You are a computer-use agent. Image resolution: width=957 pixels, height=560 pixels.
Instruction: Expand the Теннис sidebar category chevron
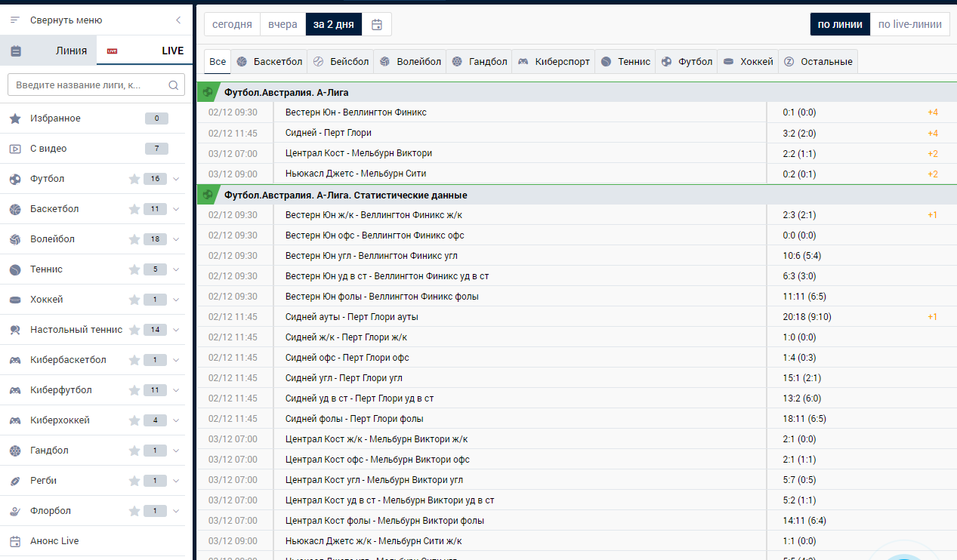tap(176, 269)
